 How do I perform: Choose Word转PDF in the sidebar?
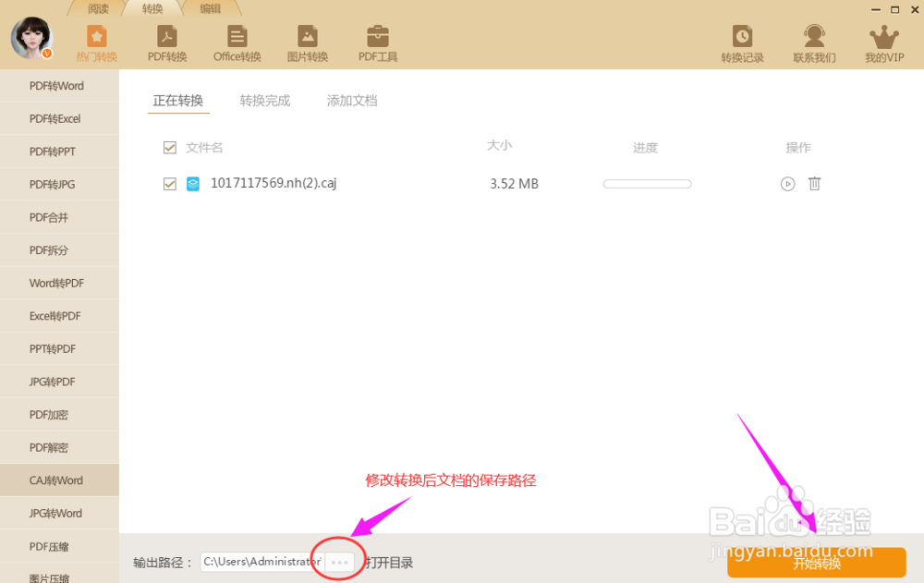[59, 283]
